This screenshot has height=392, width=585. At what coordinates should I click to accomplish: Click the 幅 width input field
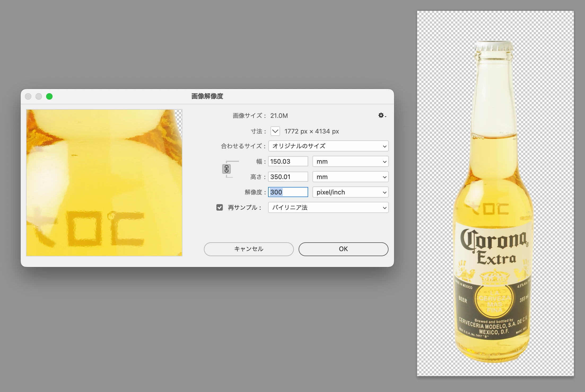[x=288, y=162]
